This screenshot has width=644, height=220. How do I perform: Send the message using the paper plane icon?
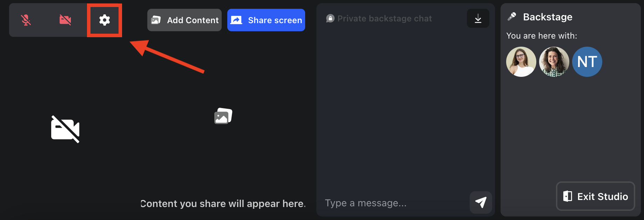point(481,202)
